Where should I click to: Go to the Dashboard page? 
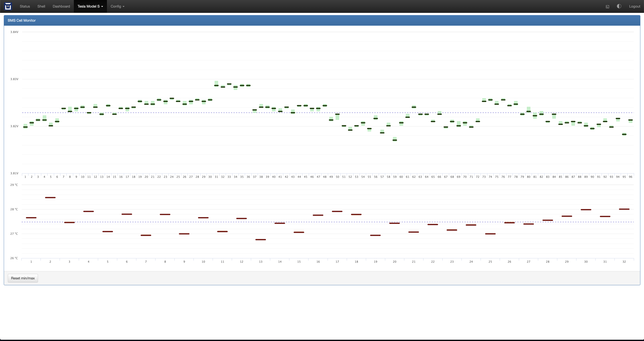(61, 6)
